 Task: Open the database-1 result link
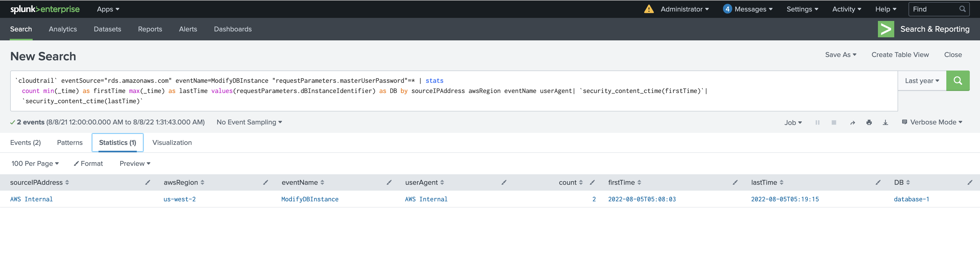point(912,199)
